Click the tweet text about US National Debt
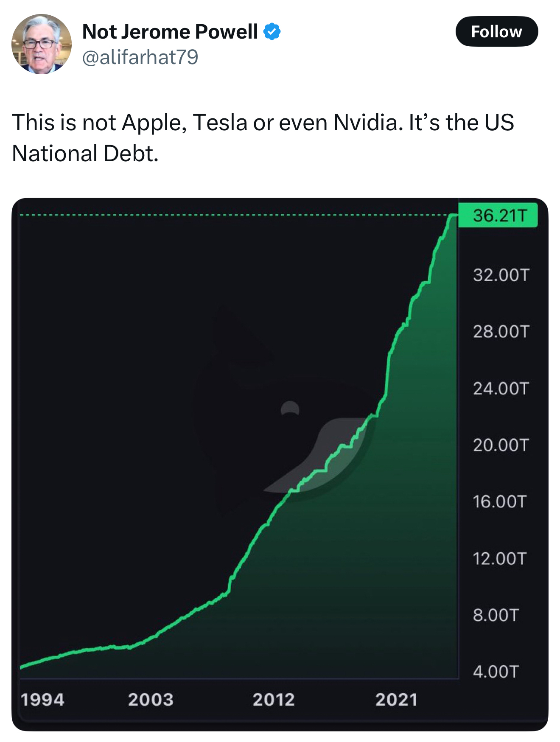Viewport: 560px width, 742px height. [263, 137]
